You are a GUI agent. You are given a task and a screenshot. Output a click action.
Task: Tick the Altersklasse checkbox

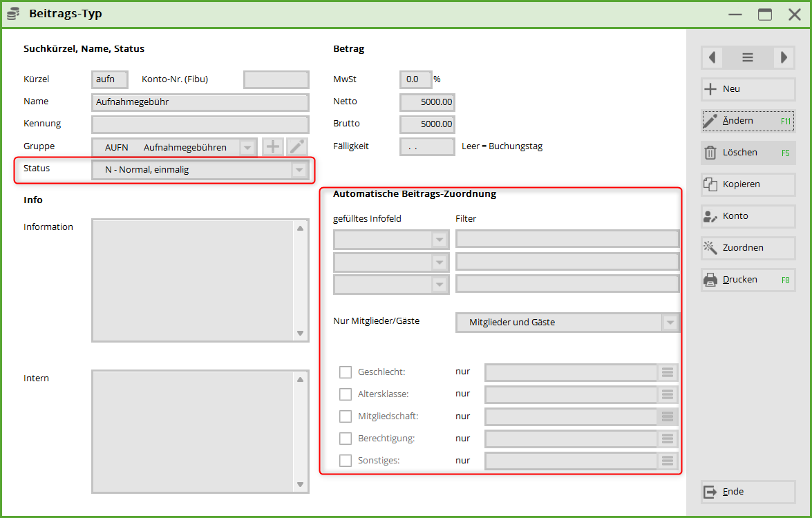tap(346, 395)
